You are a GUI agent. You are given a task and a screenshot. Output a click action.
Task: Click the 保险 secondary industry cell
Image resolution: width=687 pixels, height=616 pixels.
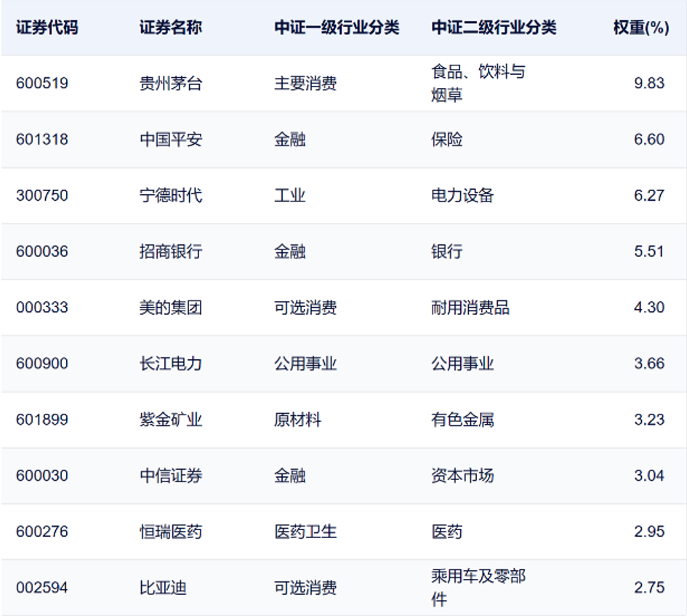445,140
